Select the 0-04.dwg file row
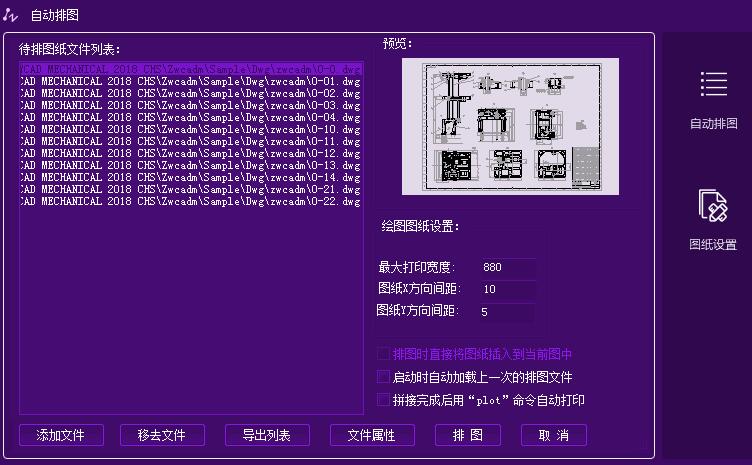Screen dimensions: 752x465 click(x=191, y=117)
